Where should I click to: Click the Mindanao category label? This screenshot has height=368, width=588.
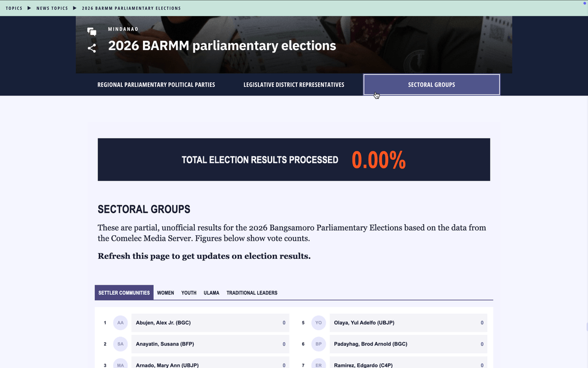click(x=123, y=29)
